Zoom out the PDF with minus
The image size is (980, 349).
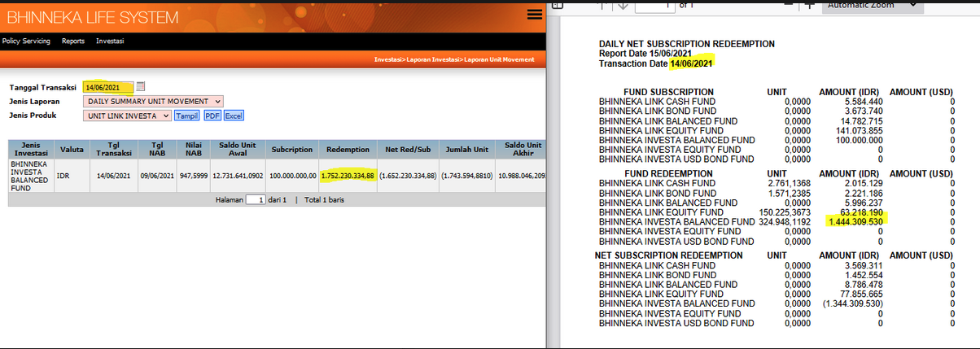coord(788,5)
